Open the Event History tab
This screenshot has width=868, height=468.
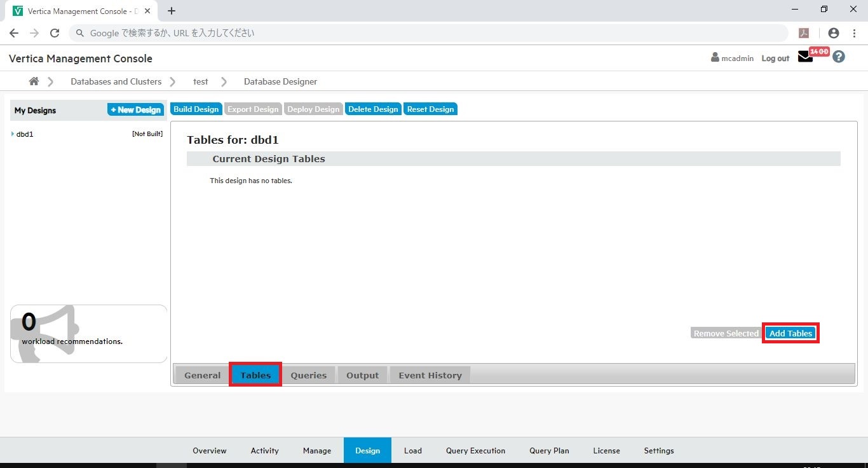430,375
